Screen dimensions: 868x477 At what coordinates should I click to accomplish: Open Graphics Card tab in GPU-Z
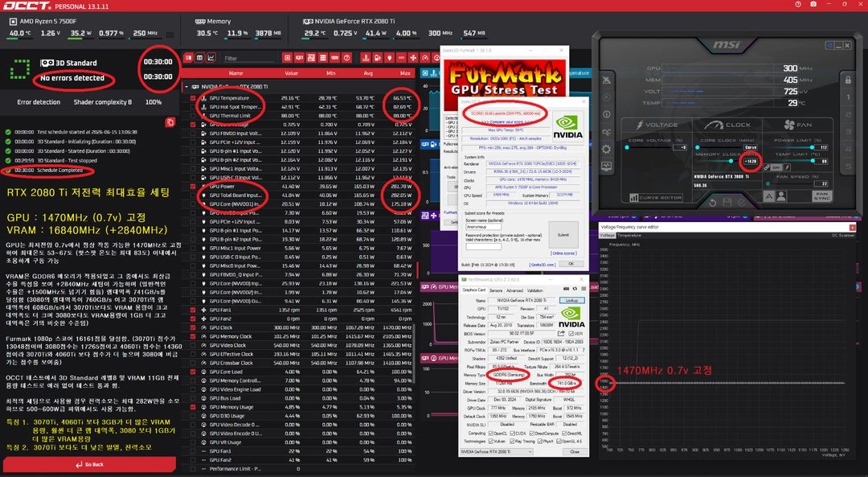click(x=474, y=290)
